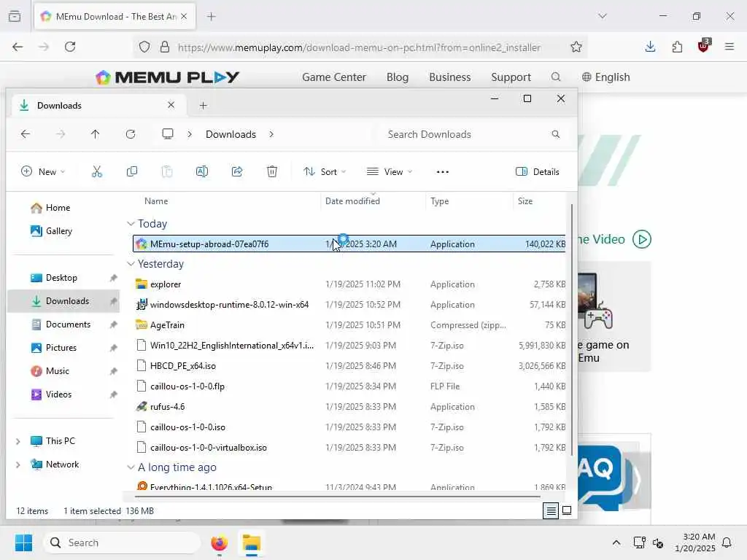Refresh the Downloads folder view
747x560 pixels.
click(x=131, y=134)
